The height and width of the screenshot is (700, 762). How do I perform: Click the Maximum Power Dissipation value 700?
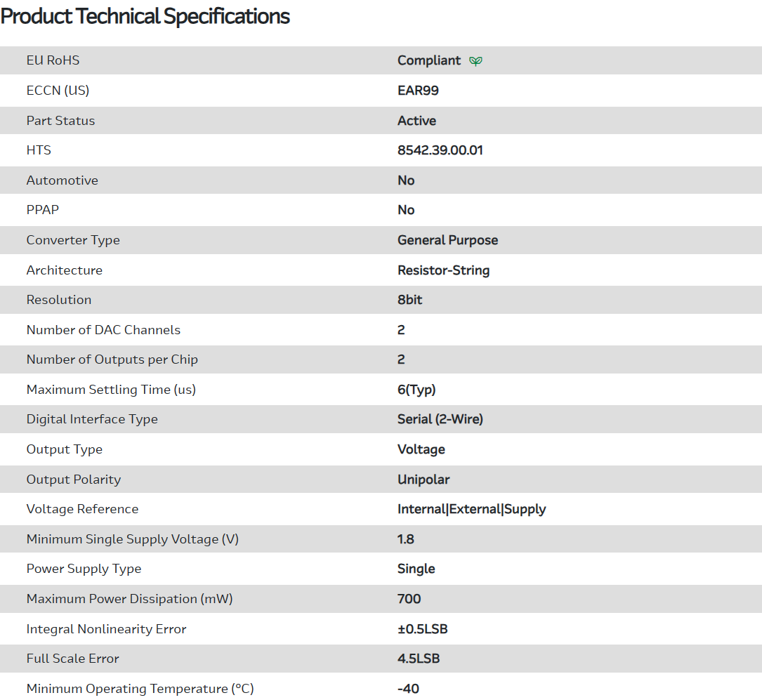point(409,599)
